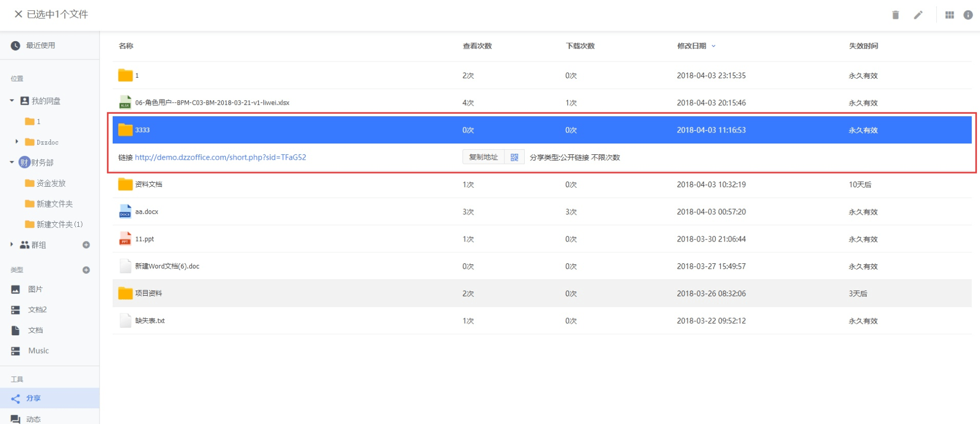Viewport: 980px width, 424px height.
Task: Select 新建Word文档(6).doc file name
Action: coord(167,266)
